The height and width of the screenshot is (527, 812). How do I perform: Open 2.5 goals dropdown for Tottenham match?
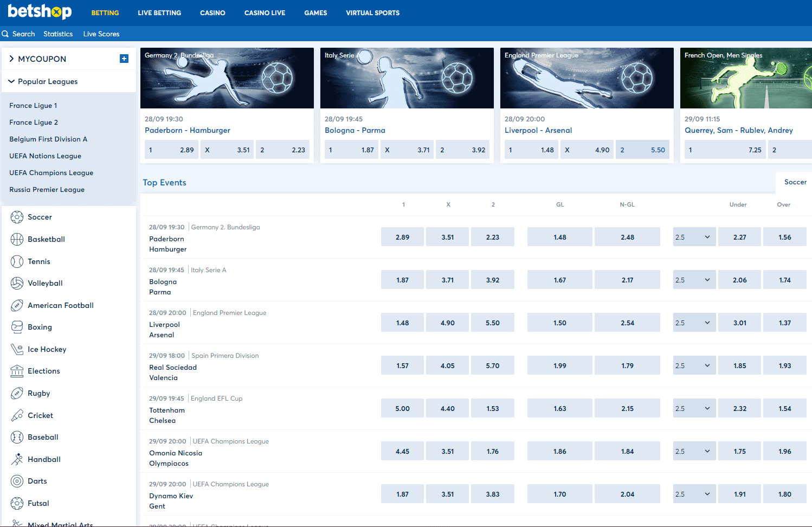coord(694,408)
